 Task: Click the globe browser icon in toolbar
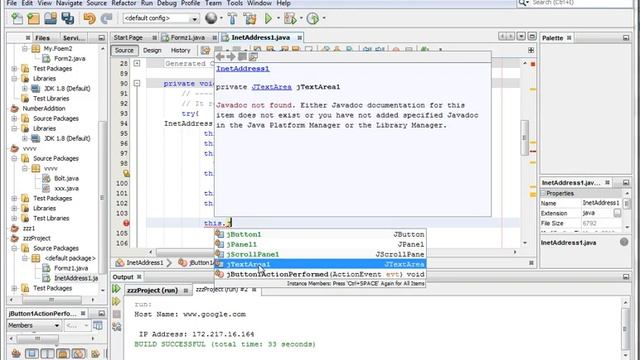pyautogui.click(x=211, y=18)
